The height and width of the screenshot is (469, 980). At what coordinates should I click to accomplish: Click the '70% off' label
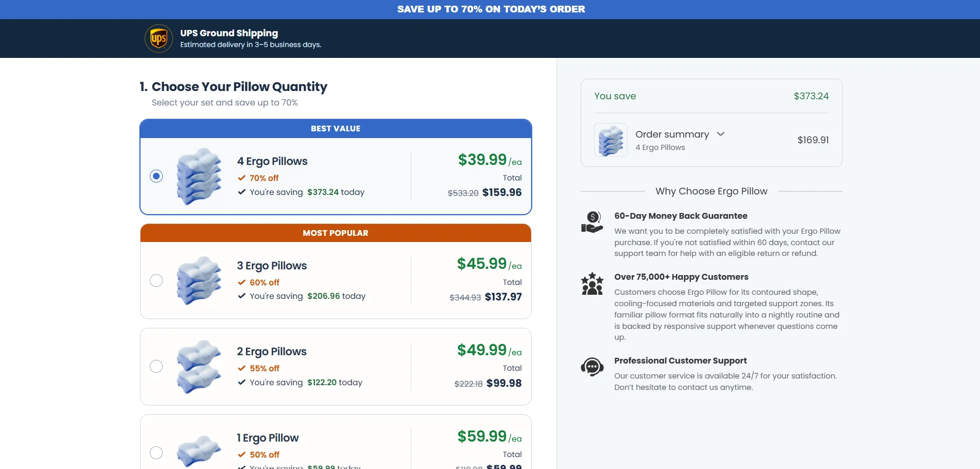pyautogui.click(x=264, y=178)
